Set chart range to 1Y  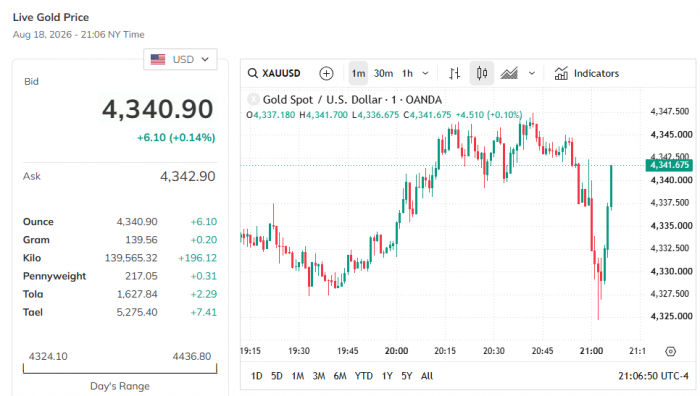tap(387, 376)
